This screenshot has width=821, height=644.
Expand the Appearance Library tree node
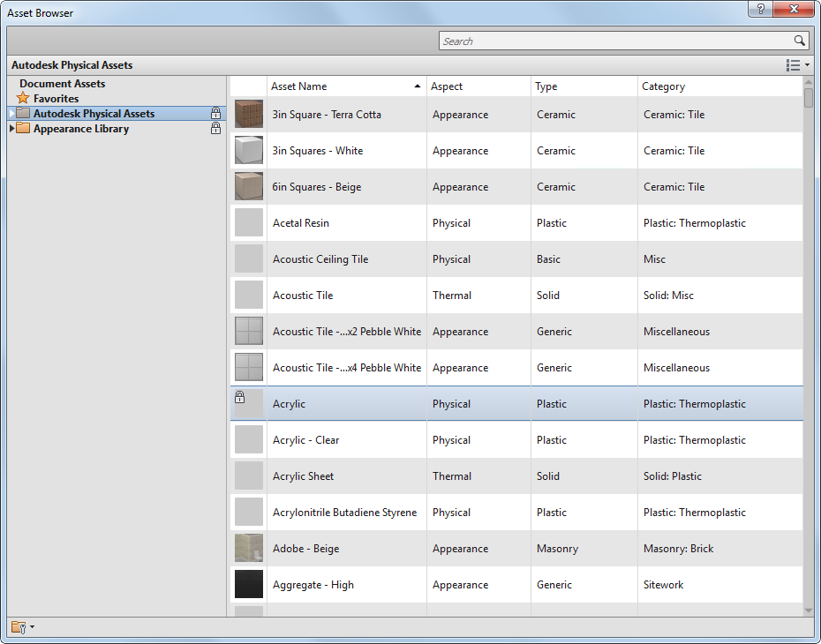coord(11,128)
